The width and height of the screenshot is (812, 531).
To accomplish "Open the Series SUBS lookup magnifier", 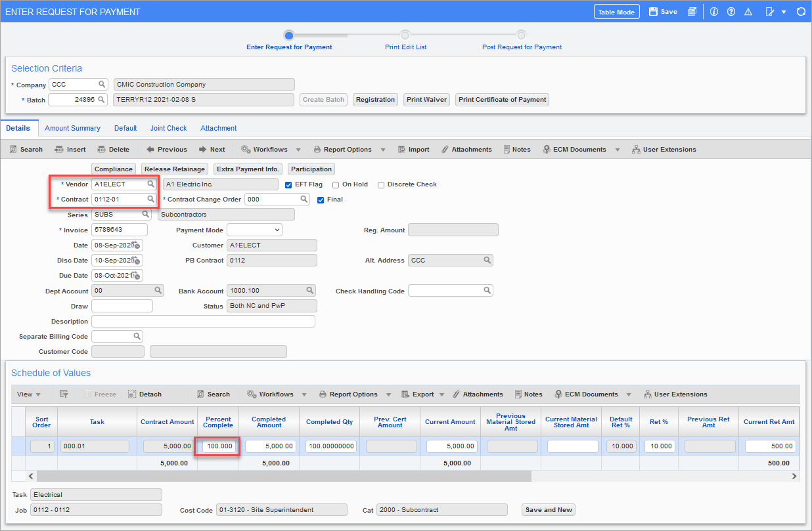I will pos(146,214).
